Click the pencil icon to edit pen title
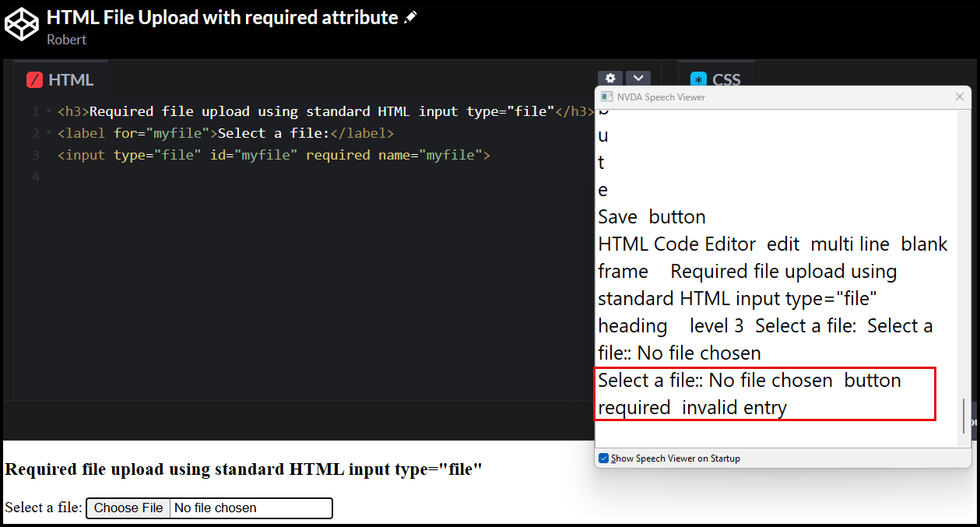Image resolution: width=980 pixels, height=527 pixels. click(x=411, y=17)
